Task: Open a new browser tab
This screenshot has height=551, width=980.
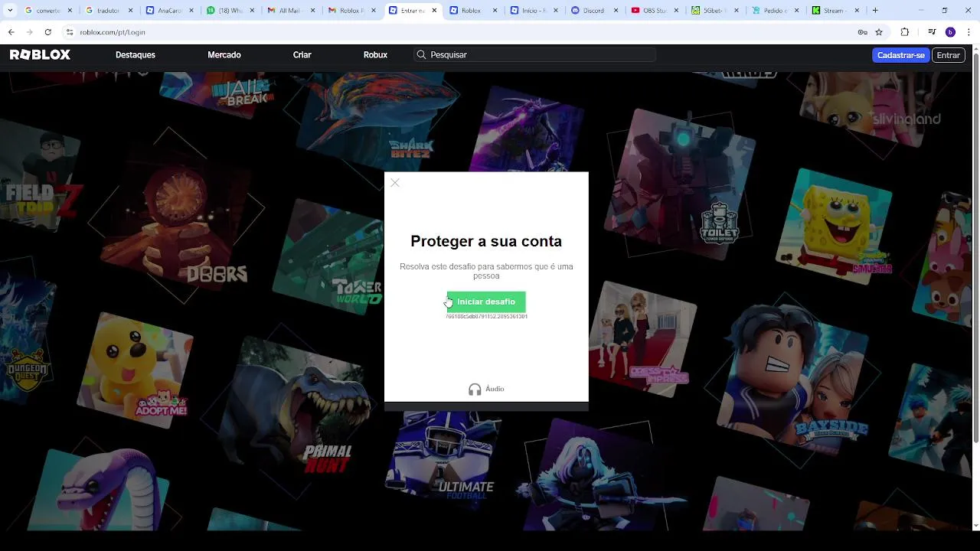Action: [x=875, y=11]
